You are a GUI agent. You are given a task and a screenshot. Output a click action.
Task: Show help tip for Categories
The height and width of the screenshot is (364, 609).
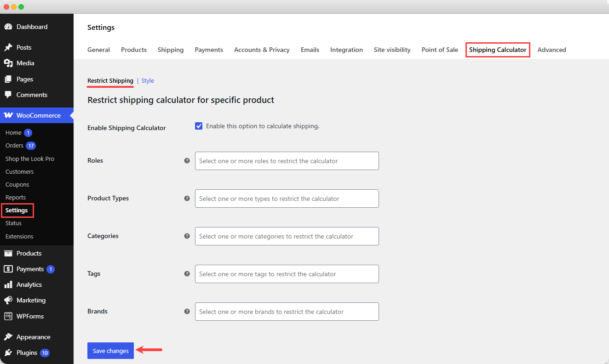point(187,236)
